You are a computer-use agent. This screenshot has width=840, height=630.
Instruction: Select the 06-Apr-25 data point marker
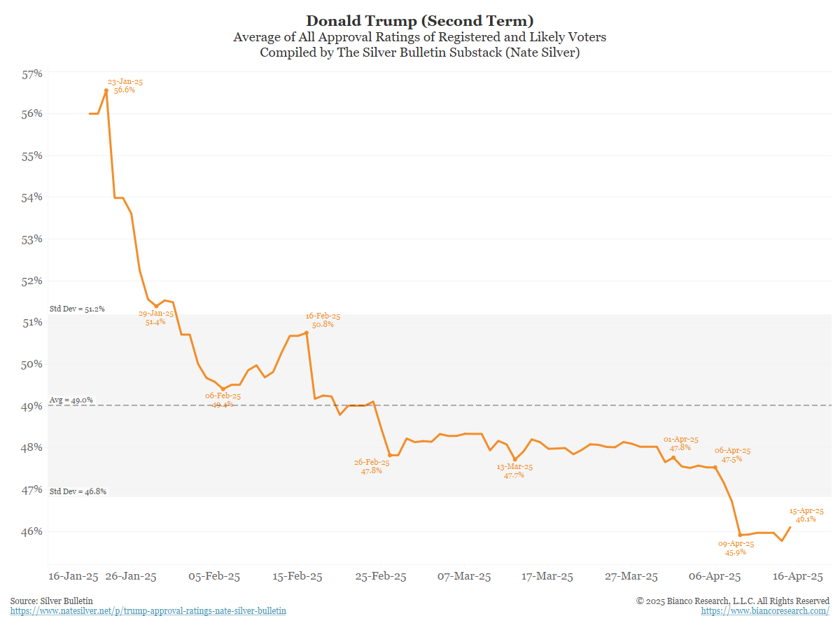tap(715, 468)
